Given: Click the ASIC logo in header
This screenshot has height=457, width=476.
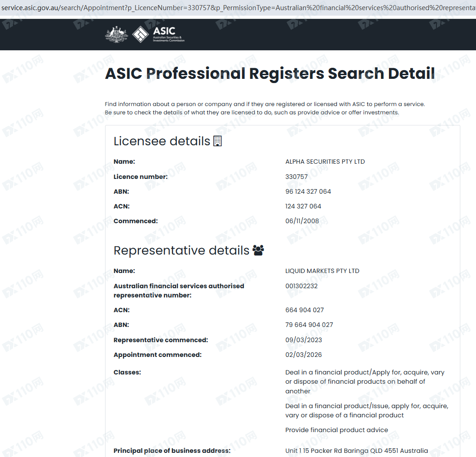Looking at the screenshot, I should [159, 34].
